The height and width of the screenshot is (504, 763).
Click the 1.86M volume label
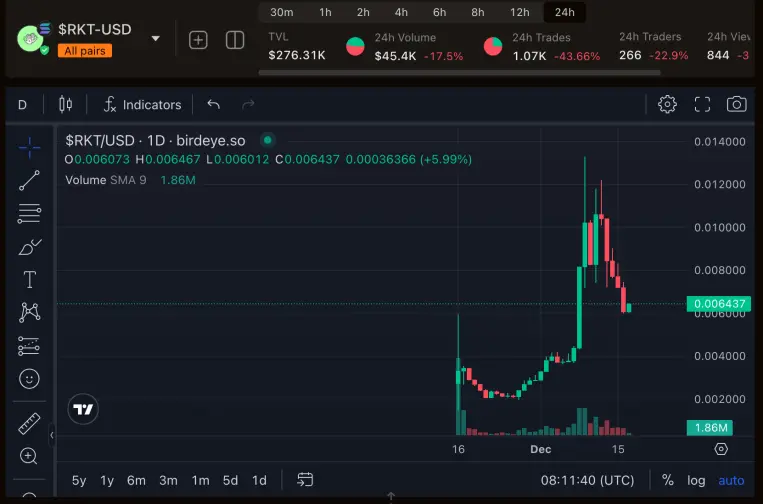pyautogui.click(x=709, y=428)
